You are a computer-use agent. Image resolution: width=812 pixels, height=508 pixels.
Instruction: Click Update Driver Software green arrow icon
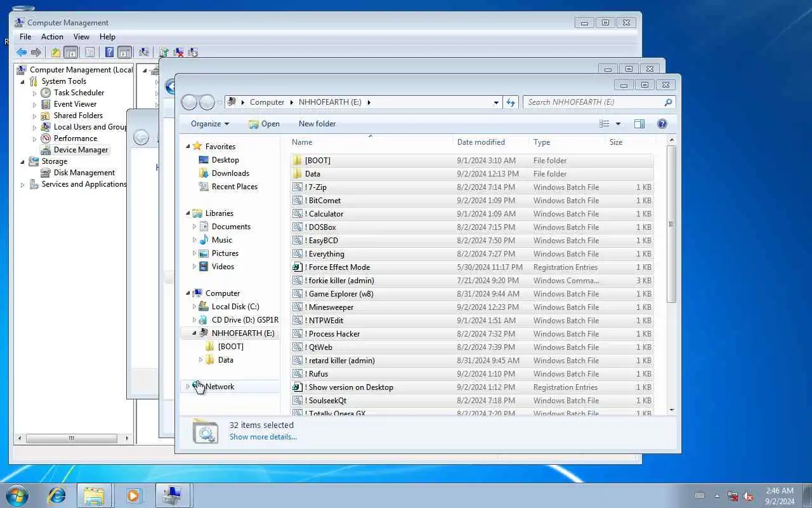click(x=164, y=53)
